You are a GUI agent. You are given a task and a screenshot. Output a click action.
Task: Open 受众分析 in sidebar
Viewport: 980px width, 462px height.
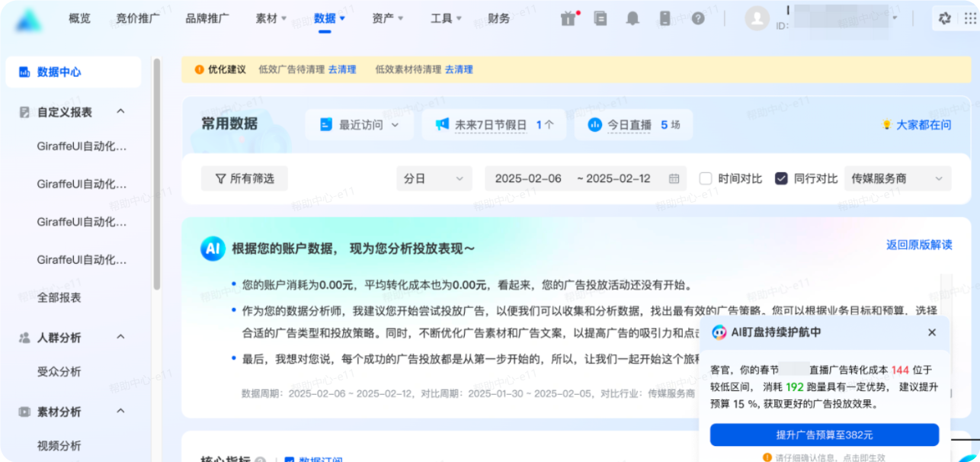pyautogui.click(x=59, y=371)
